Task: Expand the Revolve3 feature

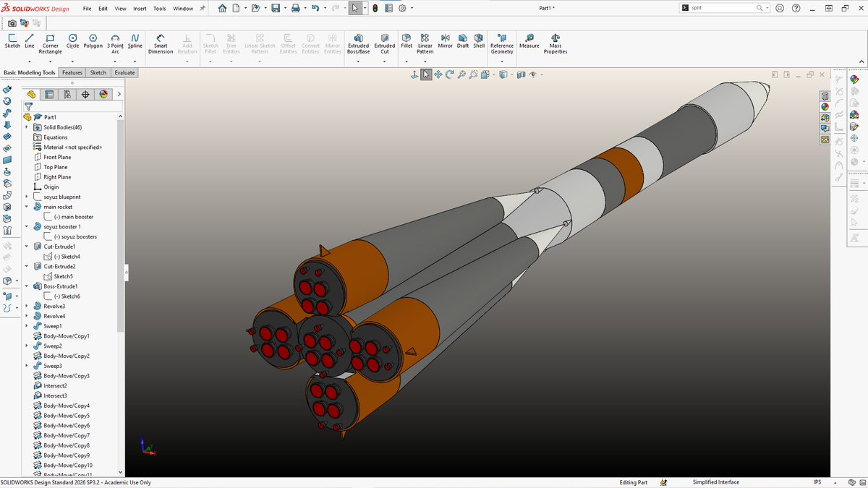Action: [27, 306]
